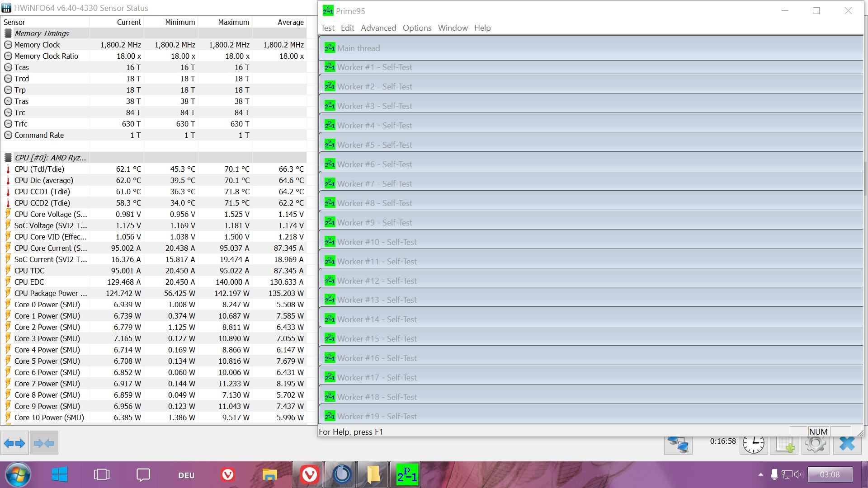Select the CPU Package Power row
The width and height of the screenshot is (868, 488).
pyautogui.click(x=154, y=293)
